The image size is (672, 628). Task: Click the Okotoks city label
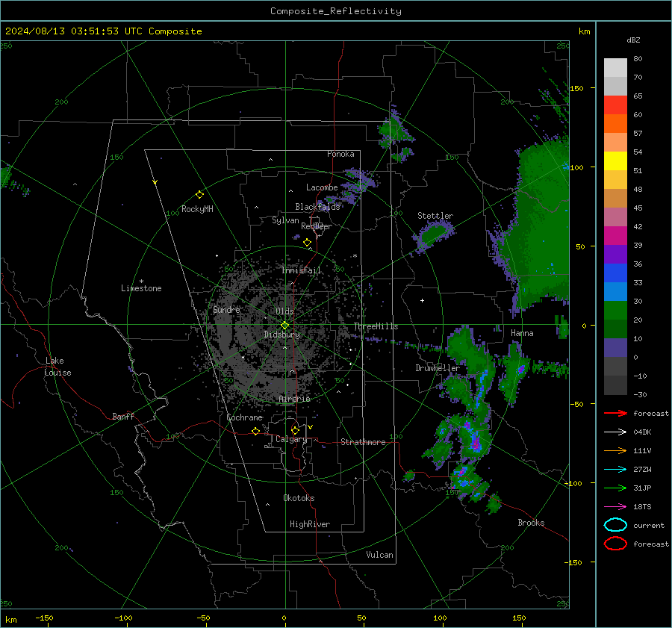pyautogui.click(x=299, y=498)
